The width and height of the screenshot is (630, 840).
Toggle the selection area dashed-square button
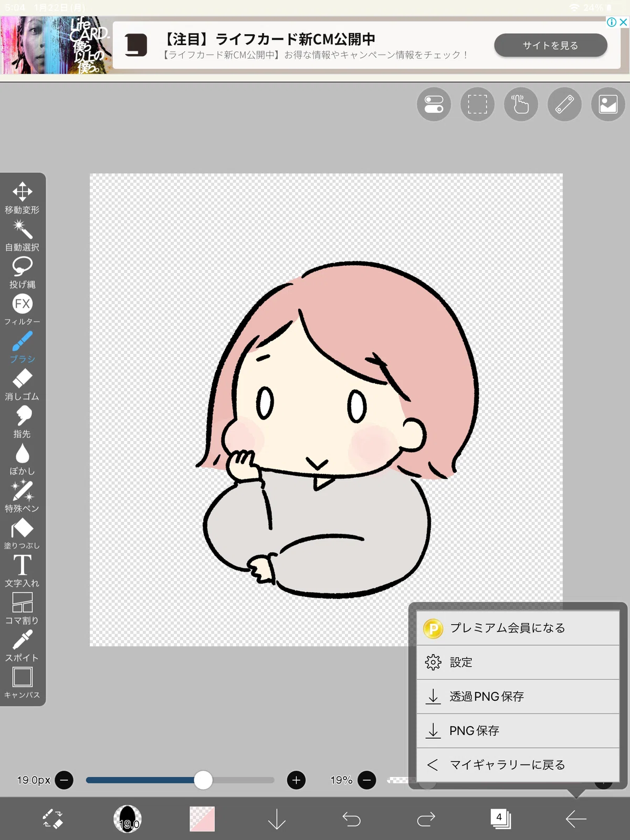click(477, 104)
